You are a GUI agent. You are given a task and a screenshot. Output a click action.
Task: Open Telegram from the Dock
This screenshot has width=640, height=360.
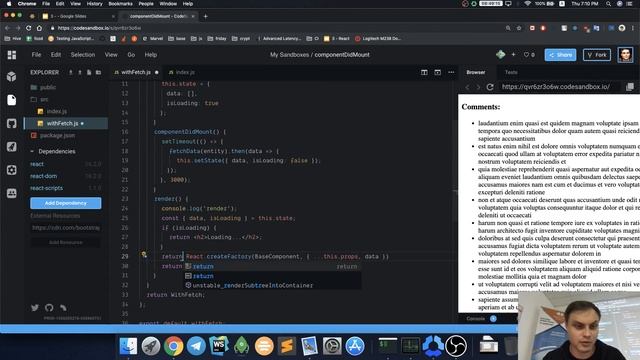click(x=196, y=346)
